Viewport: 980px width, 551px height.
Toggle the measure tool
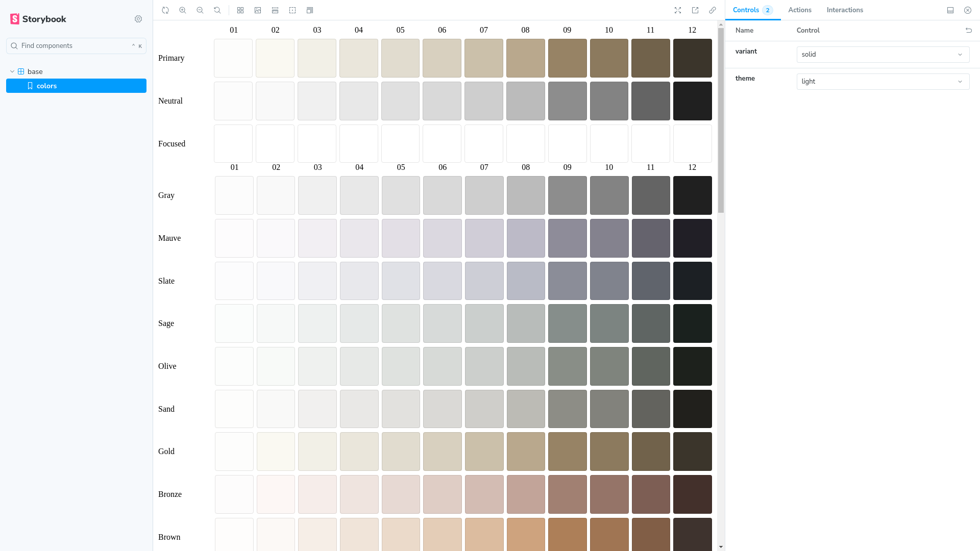[x=275, y=10]
